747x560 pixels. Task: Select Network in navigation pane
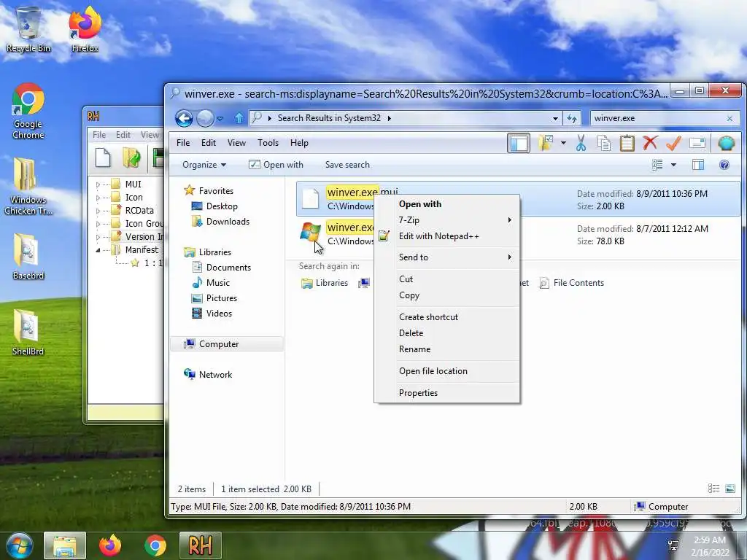tap(208, 374)
